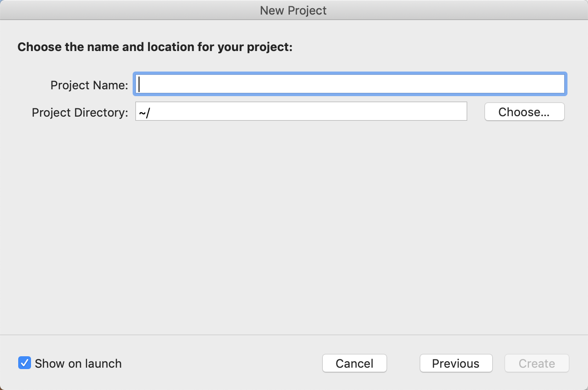588x390 pixels.
Task: Click the dialog heading about name and location
Action: [x=155, y=47]
